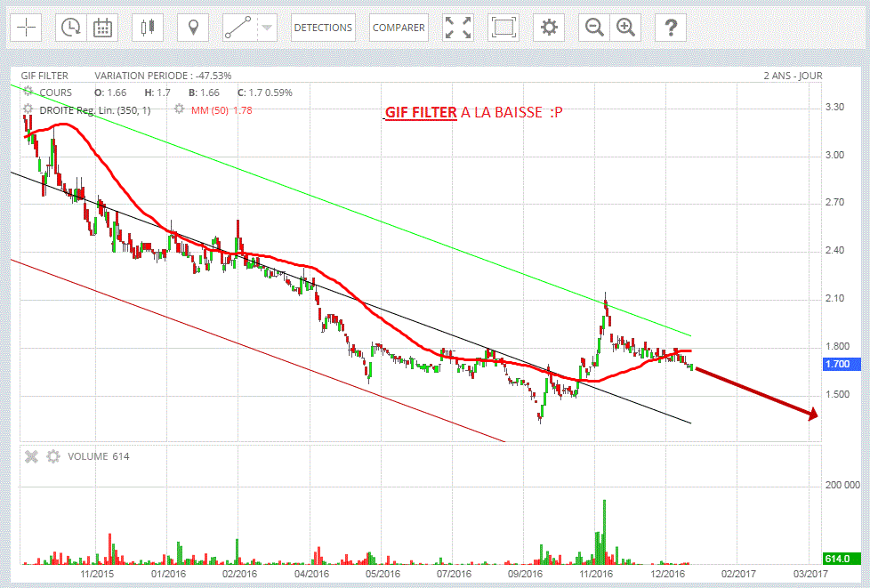This screenshot has width=870, height=588.
Task: Click the 2.70 price axis label
Action: pos(835,203)
